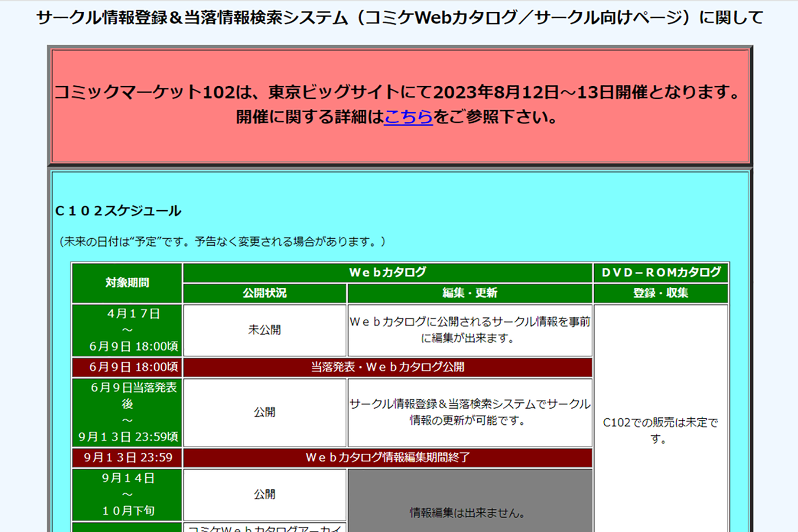Click the Ｃ１０２スケジュール heading
The image size is (798, 532).
coord(117,211)
